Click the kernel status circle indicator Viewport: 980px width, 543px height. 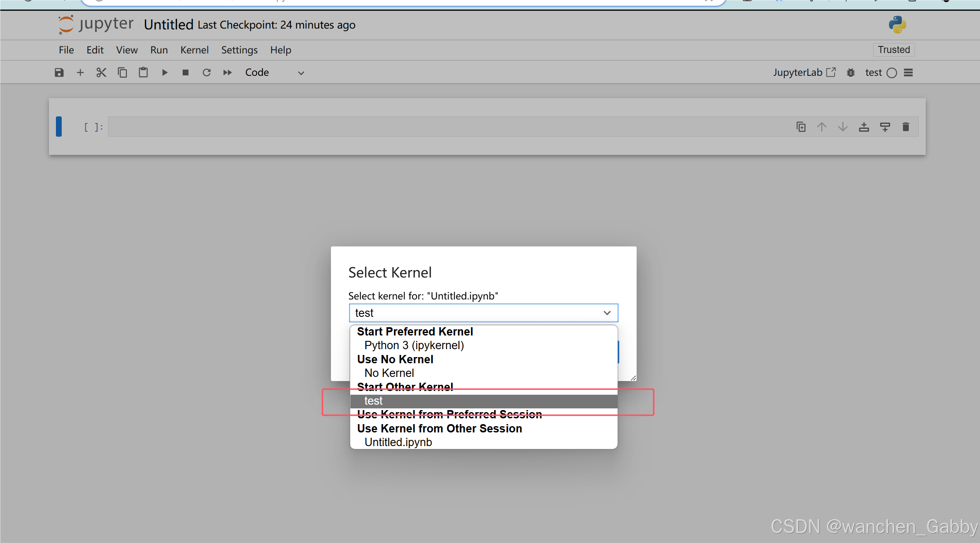click(892, 73)
